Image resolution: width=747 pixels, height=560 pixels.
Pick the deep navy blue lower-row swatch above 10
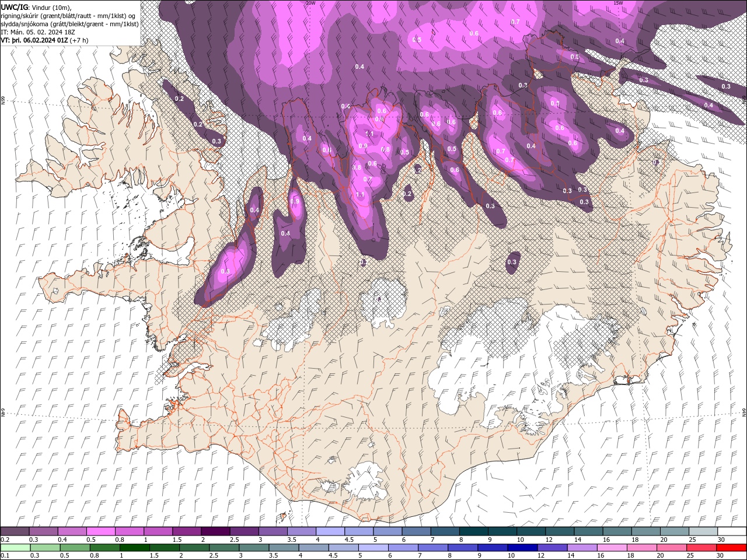(x=522, y=548)
